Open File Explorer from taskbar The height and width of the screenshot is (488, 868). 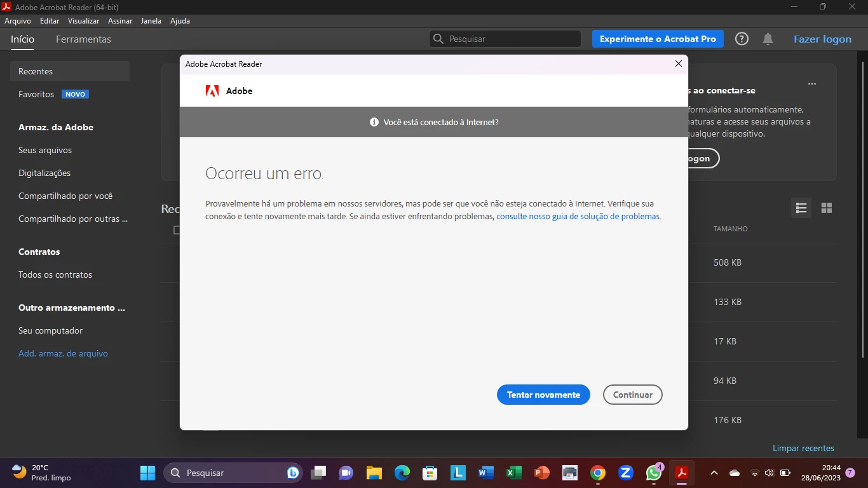tap(374, 473)
